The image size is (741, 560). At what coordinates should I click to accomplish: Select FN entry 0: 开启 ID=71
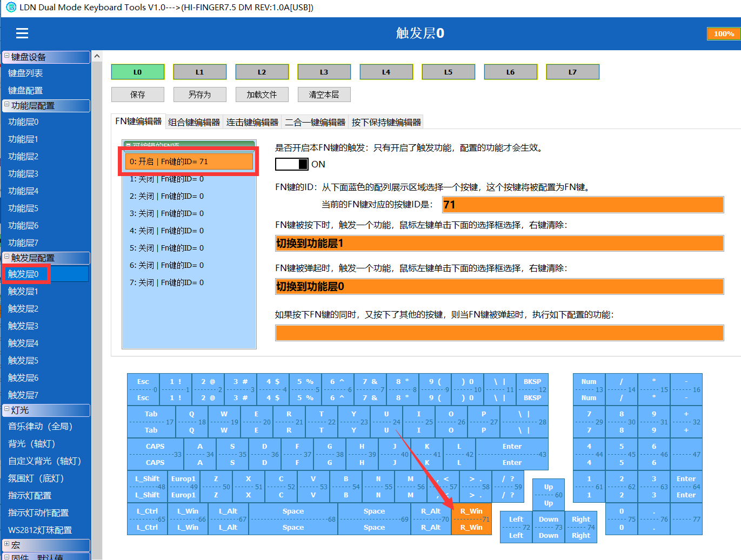coord(189,161)
